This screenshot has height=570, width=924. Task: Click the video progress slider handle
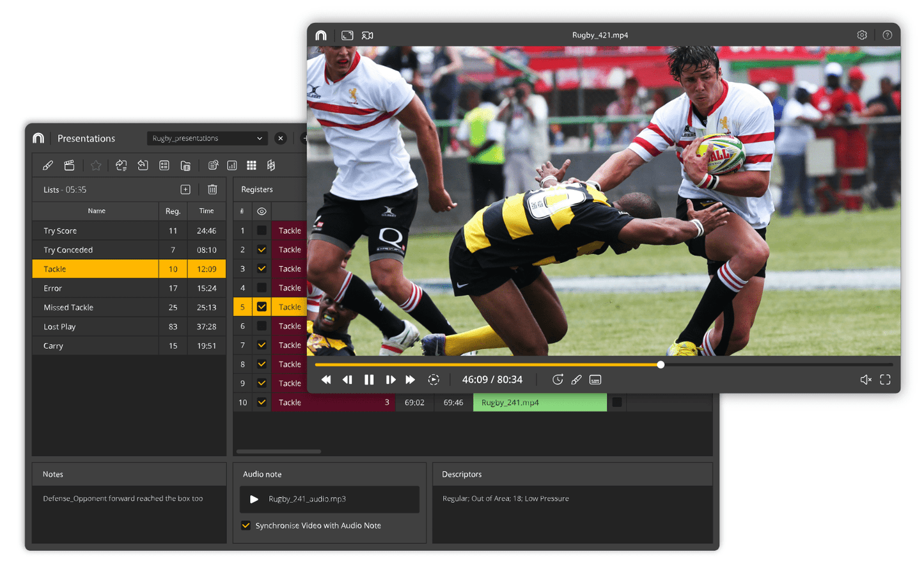pos(661,365)
